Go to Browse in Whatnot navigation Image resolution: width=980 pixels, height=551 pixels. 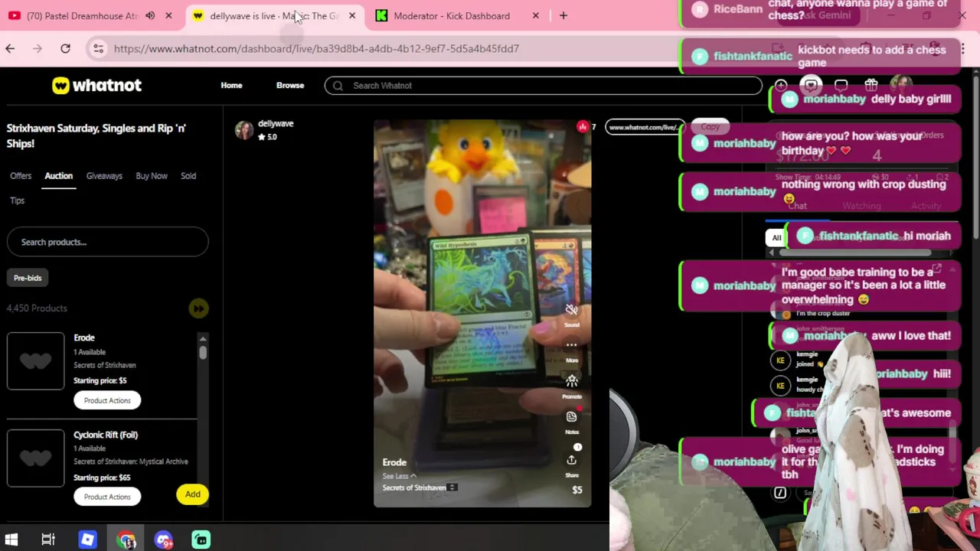(290, 86)
